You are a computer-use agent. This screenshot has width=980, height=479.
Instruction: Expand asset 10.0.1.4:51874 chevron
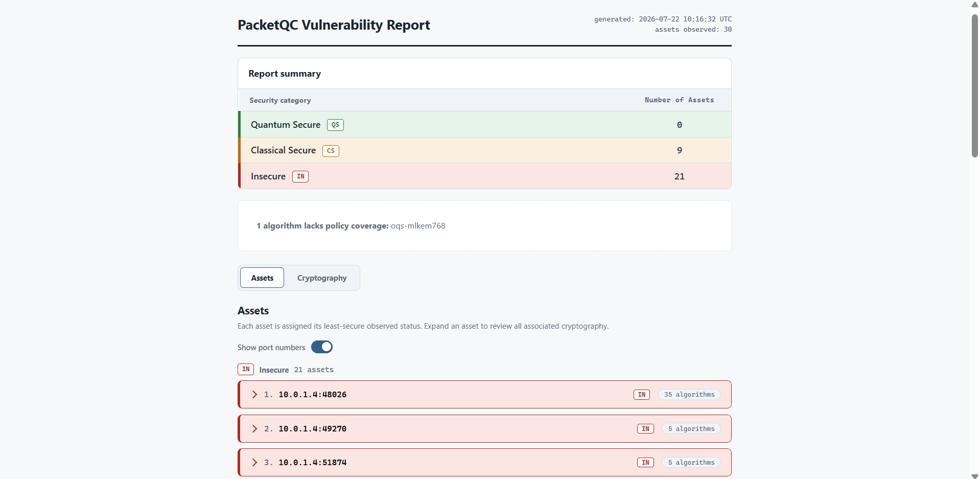[254, 463]
